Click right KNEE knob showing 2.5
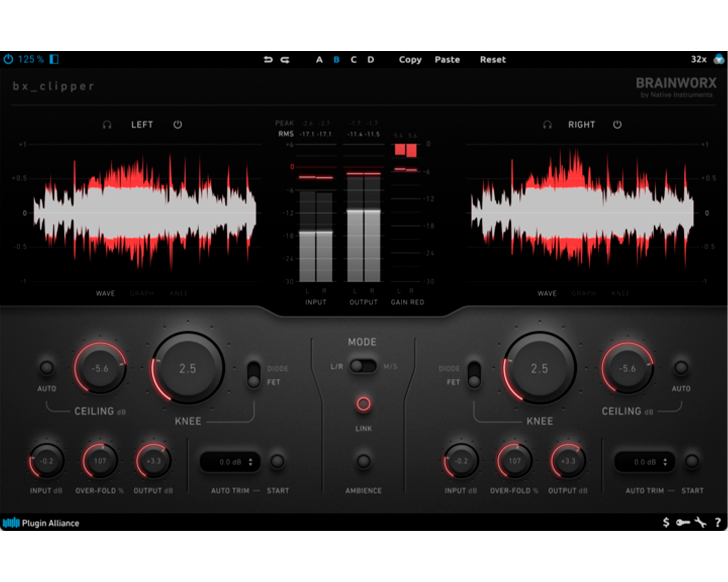The image size is (728, 582). click(540, 368)
